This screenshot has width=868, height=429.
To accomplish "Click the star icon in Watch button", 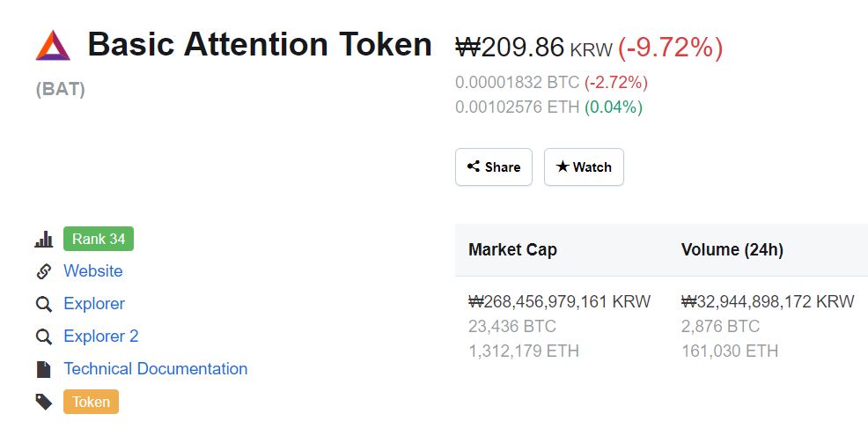I will tap(563, 166).
